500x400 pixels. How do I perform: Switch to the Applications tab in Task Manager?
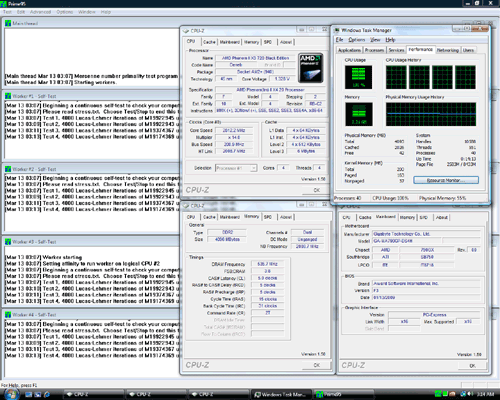(x=349, y=50)
